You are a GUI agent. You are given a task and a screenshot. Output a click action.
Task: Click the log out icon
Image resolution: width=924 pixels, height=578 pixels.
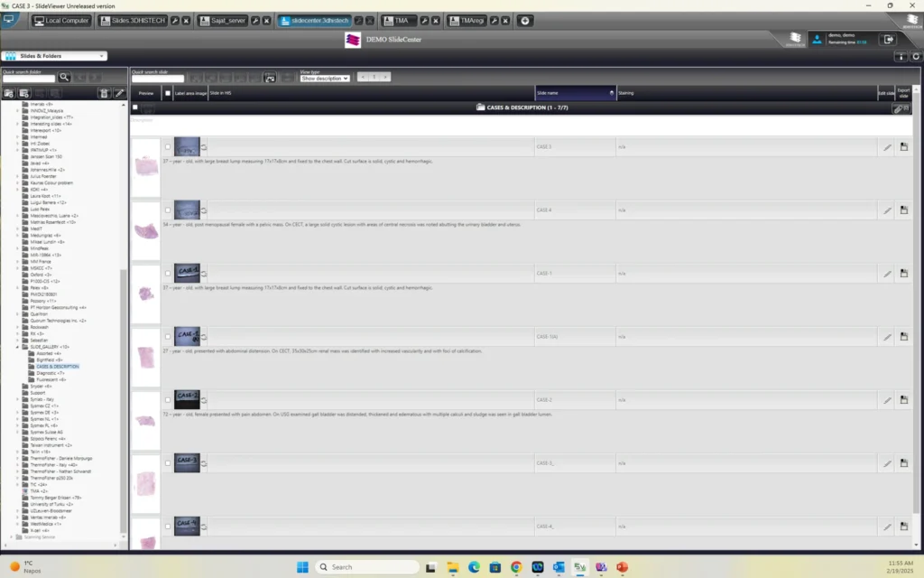click(889, 40)
